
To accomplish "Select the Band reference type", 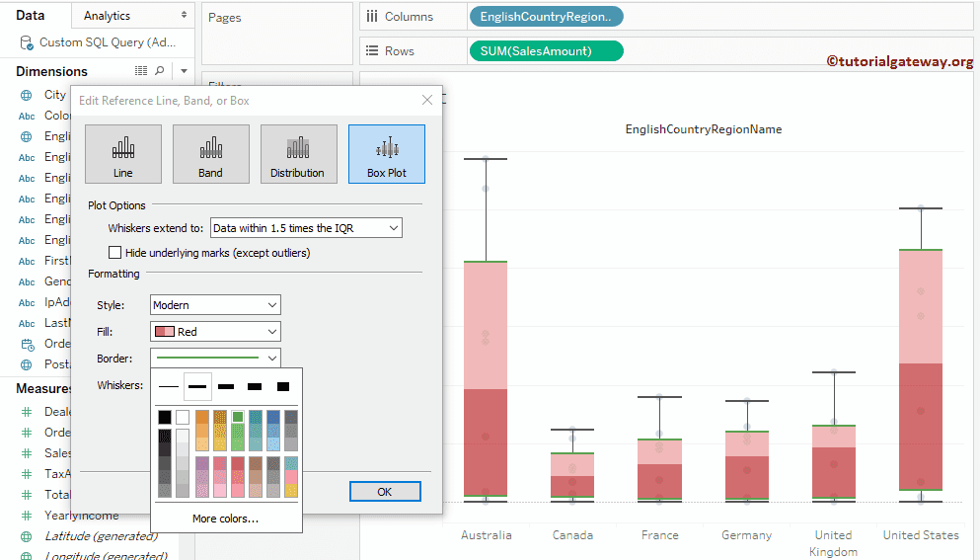I will 210,154.
